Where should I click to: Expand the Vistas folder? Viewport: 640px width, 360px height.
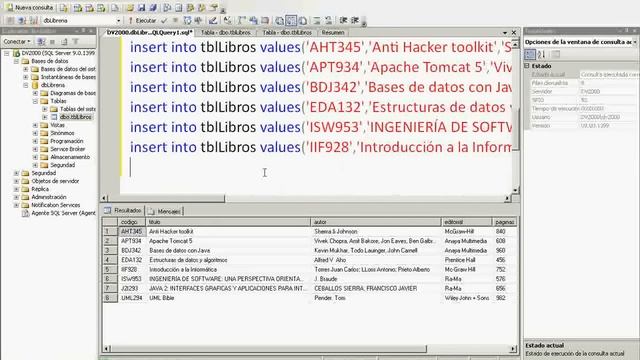(35, 125)
